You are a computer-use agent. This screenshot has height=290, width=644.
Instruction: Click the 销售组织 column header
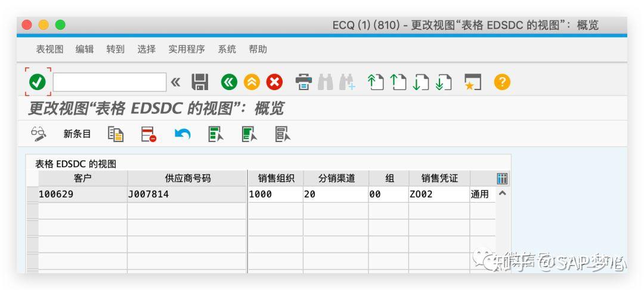coord(276,178)
